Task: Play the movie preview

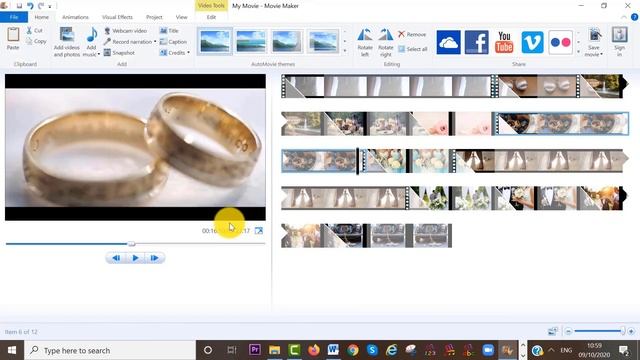Action: [136, 258]
